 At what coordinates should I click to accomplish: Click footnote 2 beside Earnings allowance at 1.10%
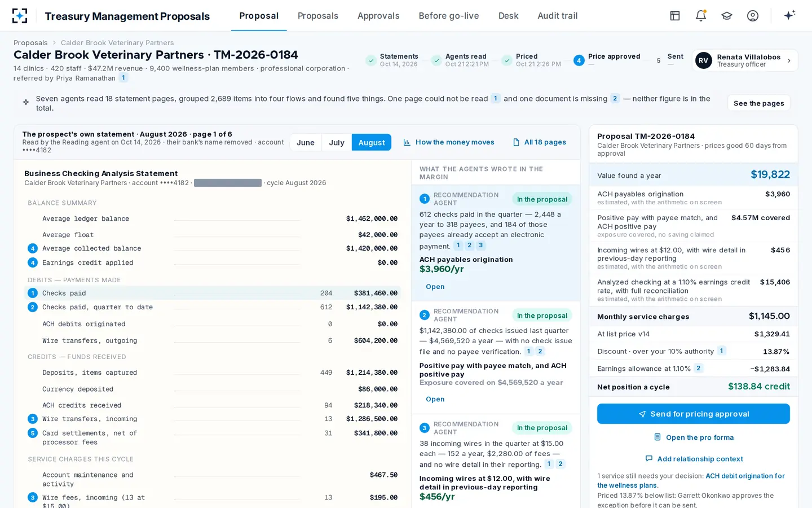click(699, 369)
